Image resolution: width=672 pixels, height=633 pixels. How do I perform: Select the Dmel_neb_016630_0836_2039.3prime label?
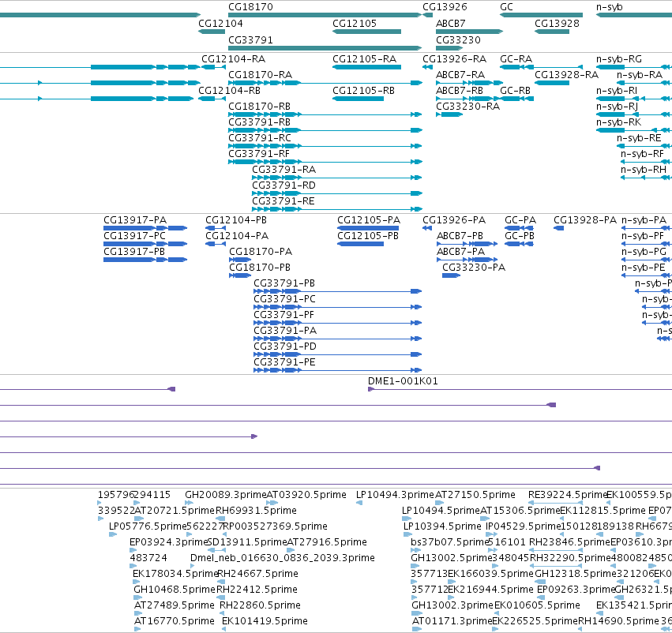pos(283,557)
